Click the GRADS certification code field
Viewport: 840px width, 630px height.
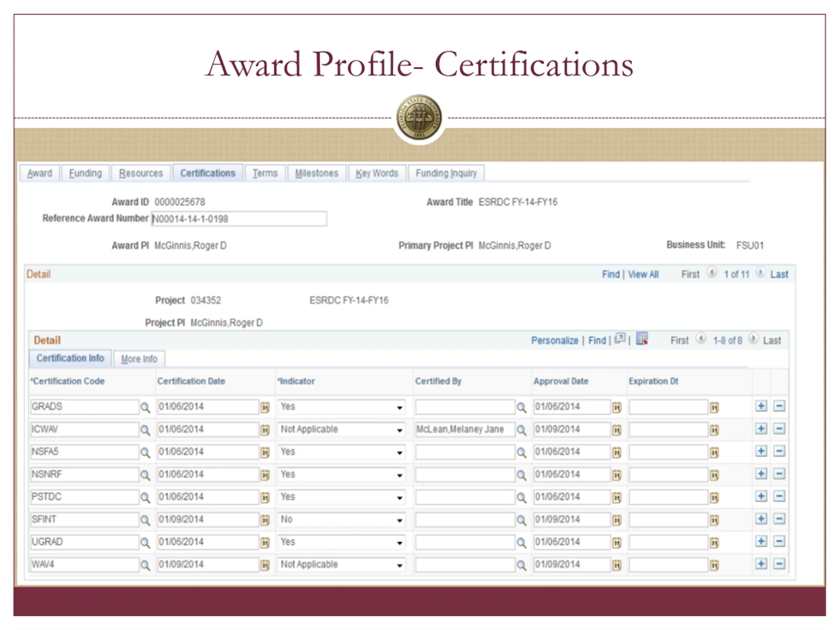pos(85,407)
